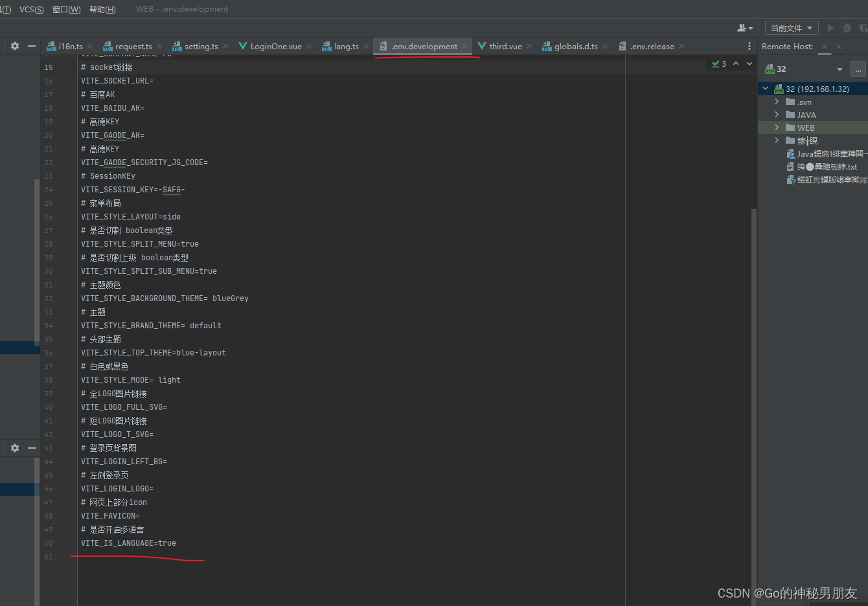This screenshot has height=606, width=868.
Task: Switch to the i18n.ts tab
Action: [x=70, y=46]
